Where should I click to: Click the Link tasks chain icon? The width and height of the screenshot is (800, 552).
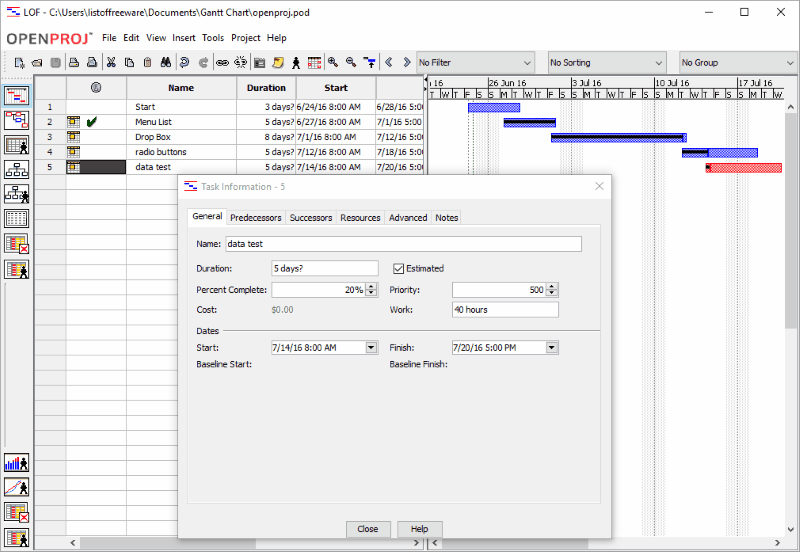tap(222, 63)
